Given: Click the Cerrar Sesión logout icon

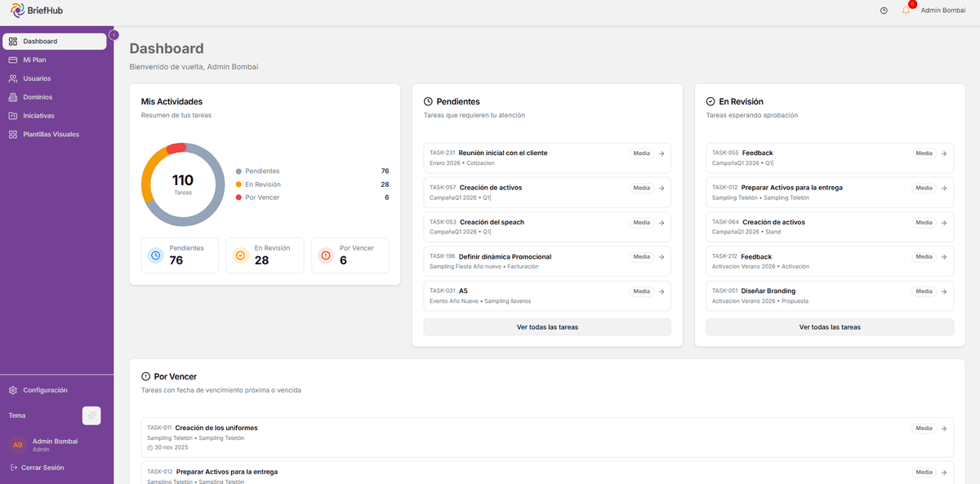Looking at the screenshot, I should tap(14, 467).
